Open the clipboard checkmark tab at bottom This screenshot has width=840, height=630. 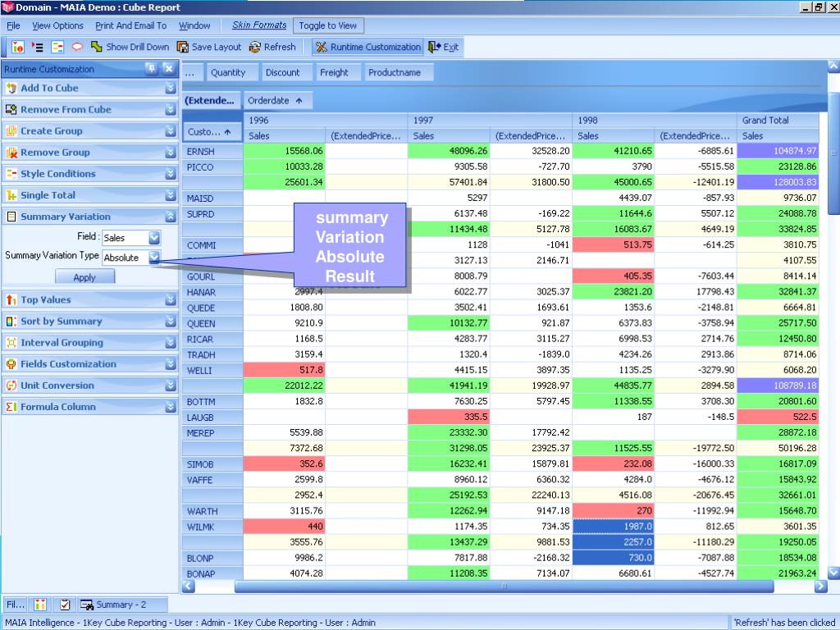pos(65,605)
